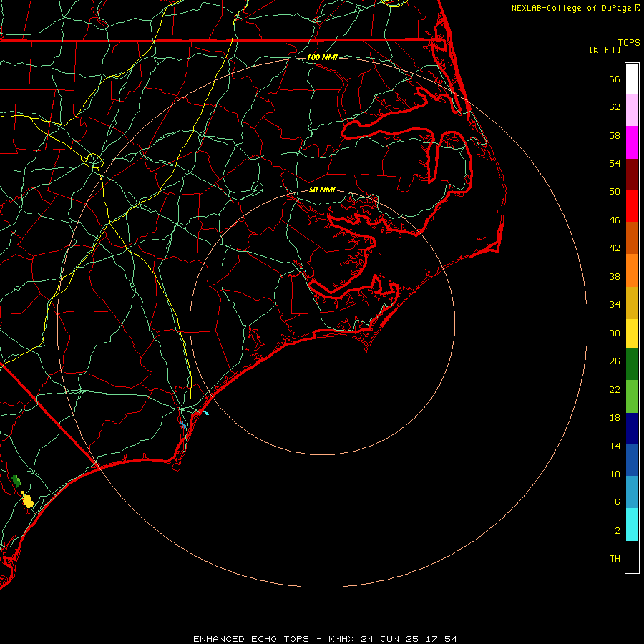
Task: Click the bright orange legend swatch
Action: pos(632,270)
